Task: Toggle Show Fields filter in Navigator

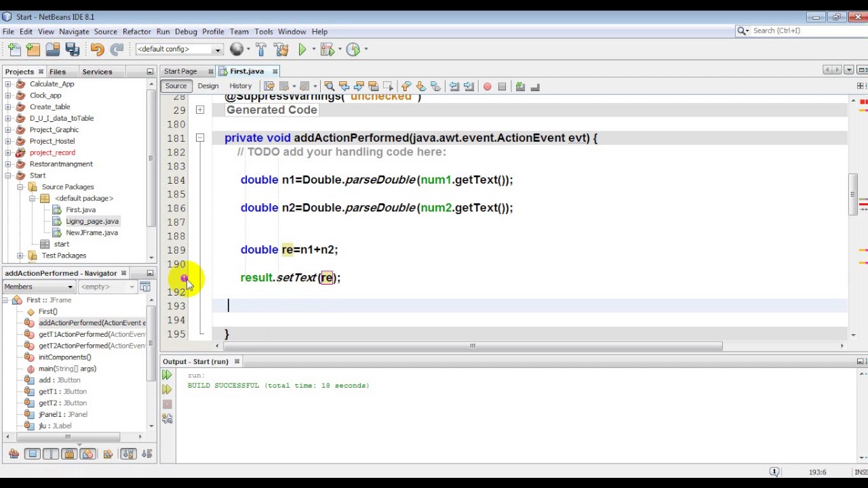Action: click(x=33, y=454)
